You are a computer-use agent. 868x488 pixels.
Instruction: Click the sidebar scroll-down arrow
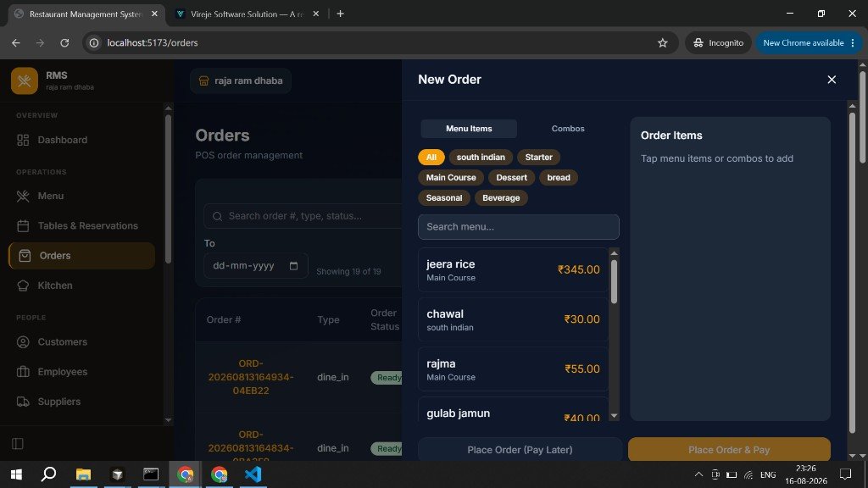(169, 420)
